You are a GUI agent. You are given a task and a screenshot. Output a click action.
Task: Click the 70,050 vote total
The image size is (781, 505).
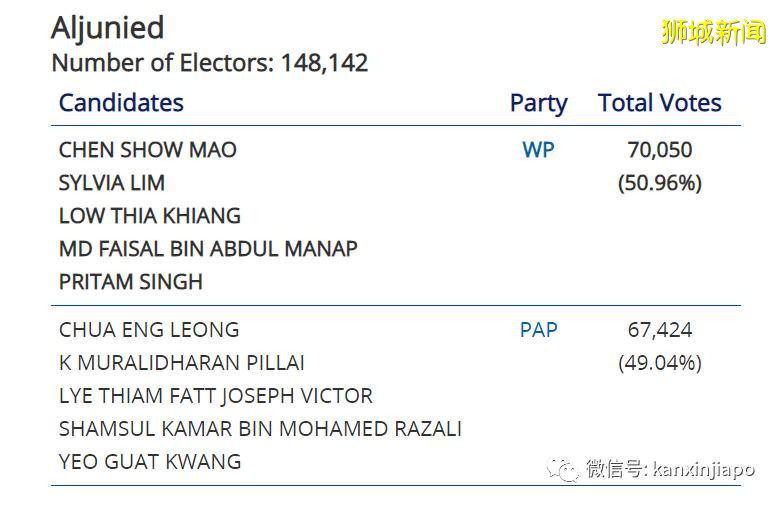coord(659,150)
